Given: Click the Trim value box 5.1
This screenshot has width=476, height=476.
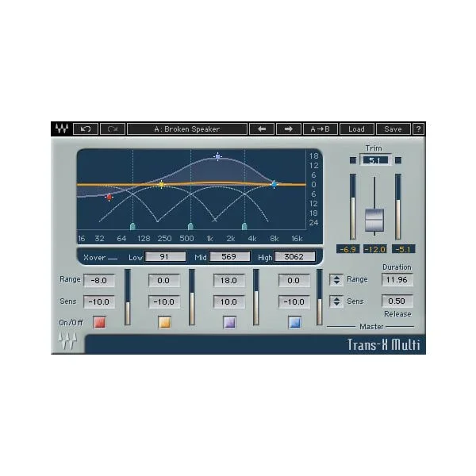Looking at the screenshot, I should [x=375, y=160].
